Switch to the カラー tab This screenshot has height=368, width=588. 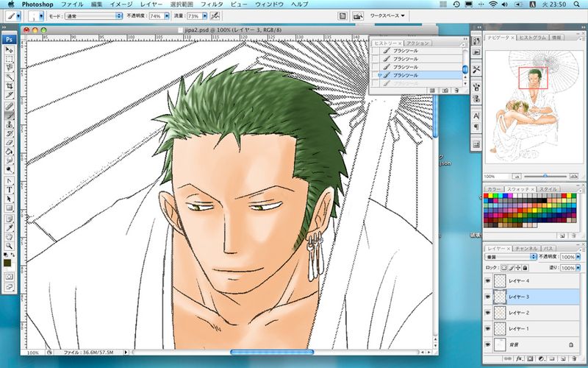point(493,189)
